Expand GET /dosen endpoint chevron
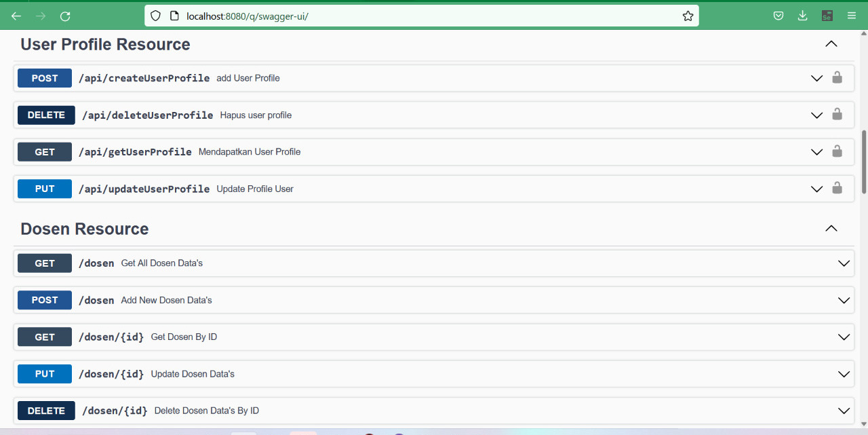 pyautogui.click(x=844, y=263)
